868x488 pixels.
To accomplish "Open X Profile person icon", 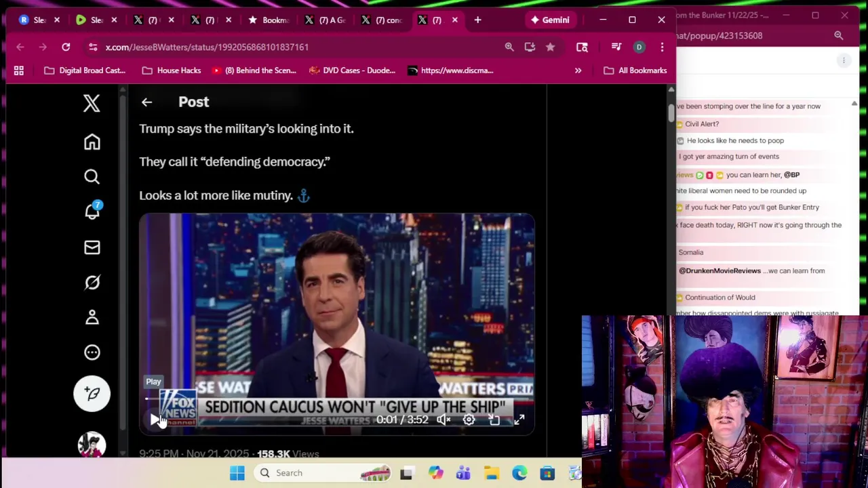I will [x=92, y=317].
